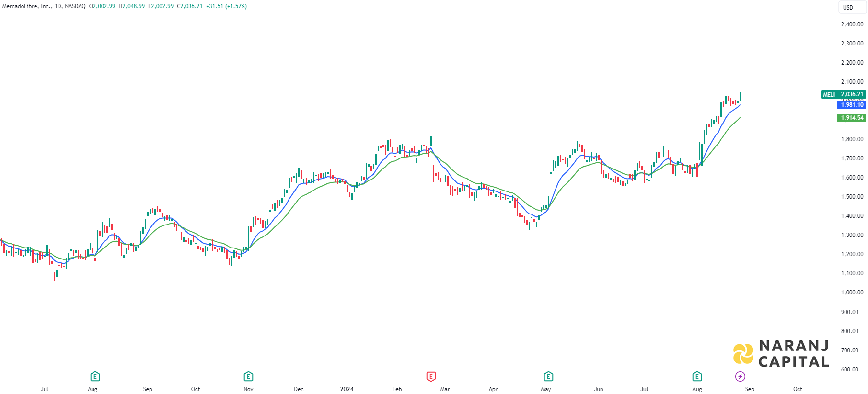
Task: Click the red earnings marker before March
Action: (x=431, y=376)
